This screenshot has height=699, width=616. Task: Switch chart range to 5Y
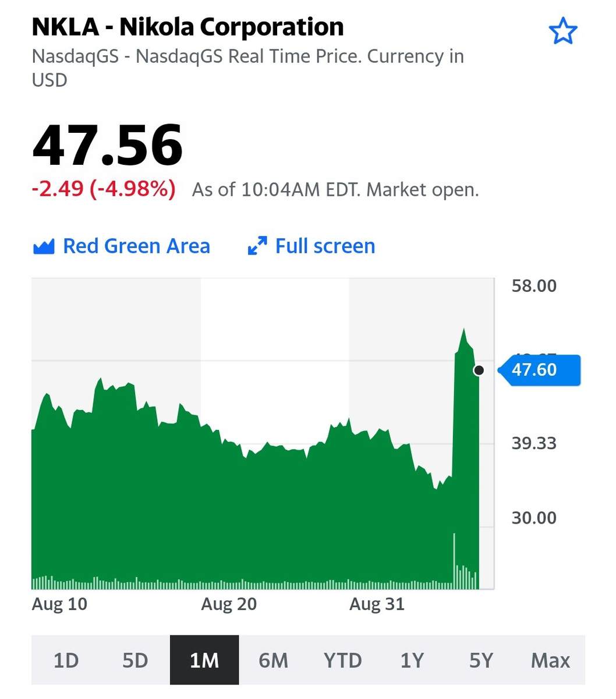(x=481, y=660)
